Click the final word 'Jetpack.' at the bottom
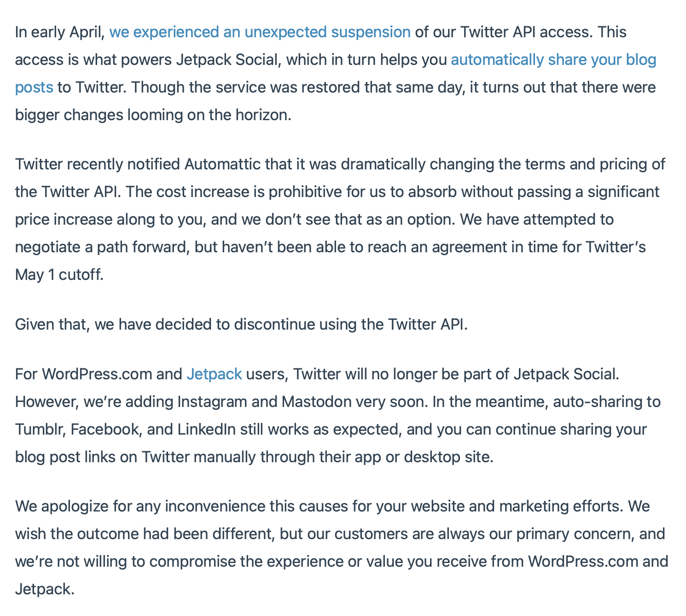 (45, 588)
